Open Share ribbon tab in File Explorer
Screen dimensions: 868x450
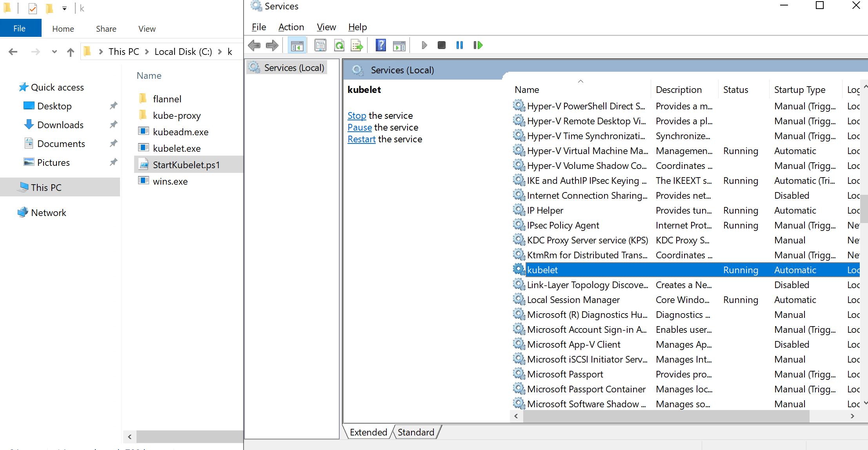point(106,29)
